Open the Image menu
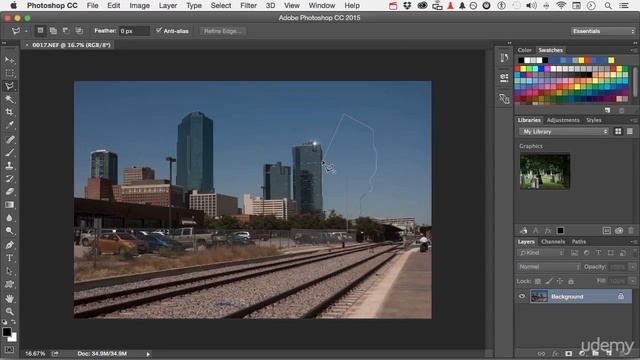640x360 pixels. click(139, 6)
